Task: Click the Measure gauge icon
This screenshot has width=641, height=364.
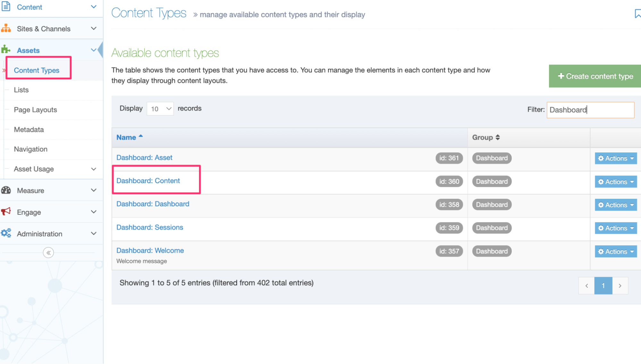Action: (6, 190)
